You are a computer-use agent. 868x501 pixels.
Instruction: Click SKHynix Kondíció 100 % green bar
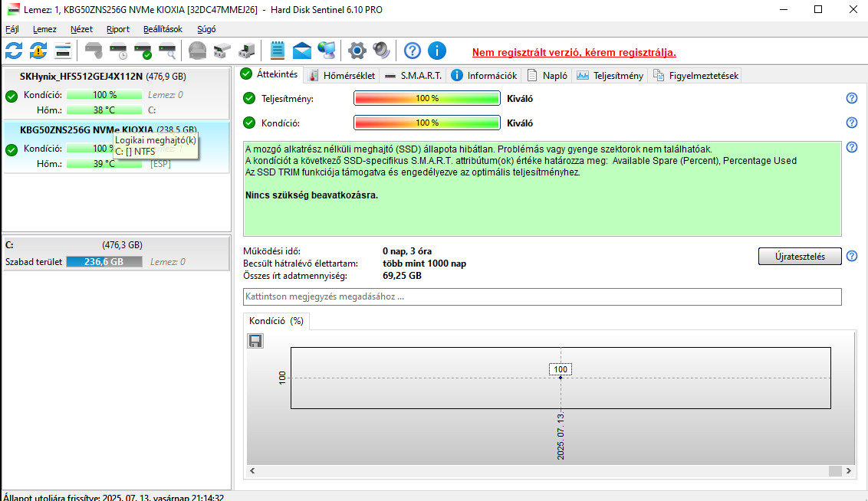pyautogui.click(x=104, y=94)
